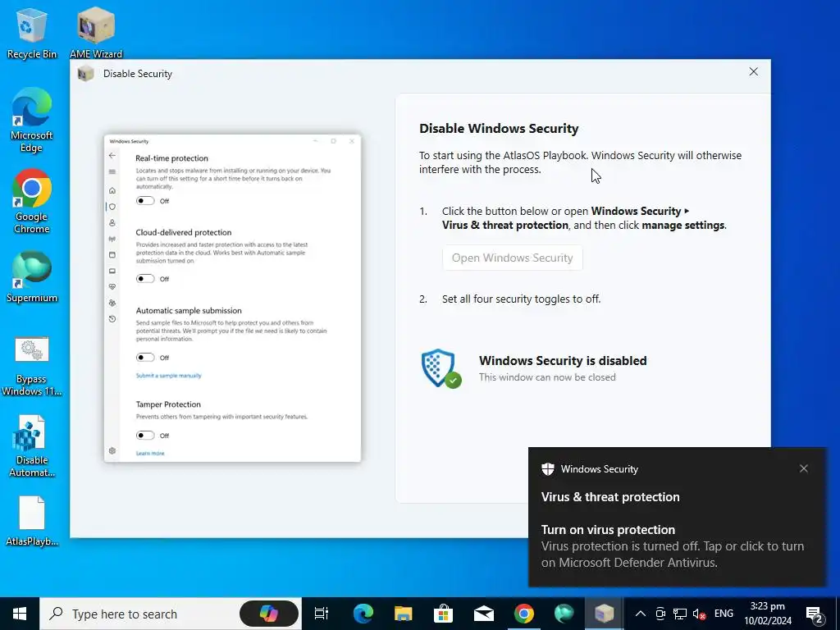The image size is (840, 630).
Task: Select the Supermium desktop shortcut
Action: [x=31, y=277]
